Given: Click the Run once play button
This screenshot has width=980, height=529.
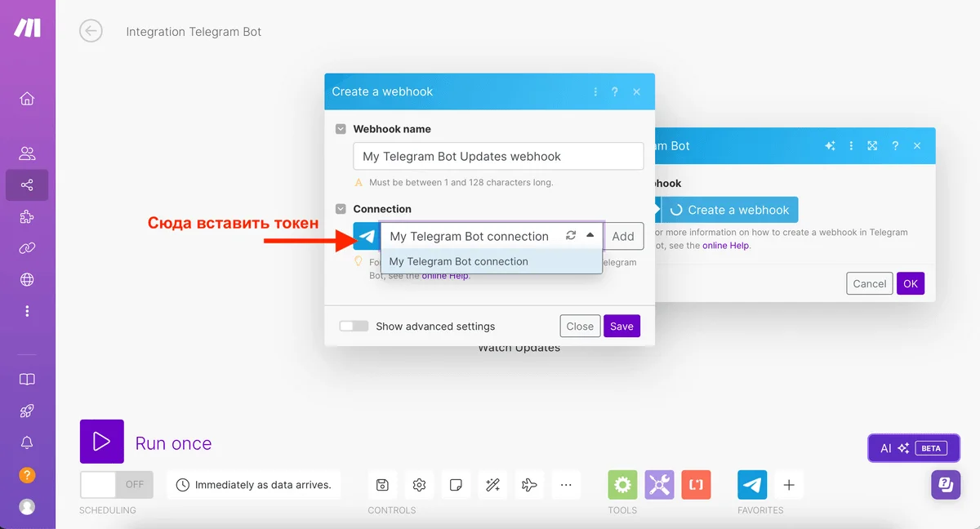Looking at the screenshot, I should (x=101, y=442).
